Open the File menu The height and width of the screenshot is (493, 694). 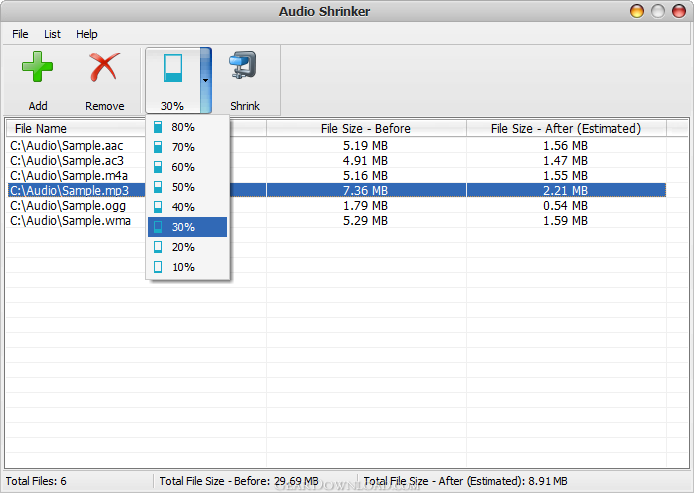[x=20, y=34]
